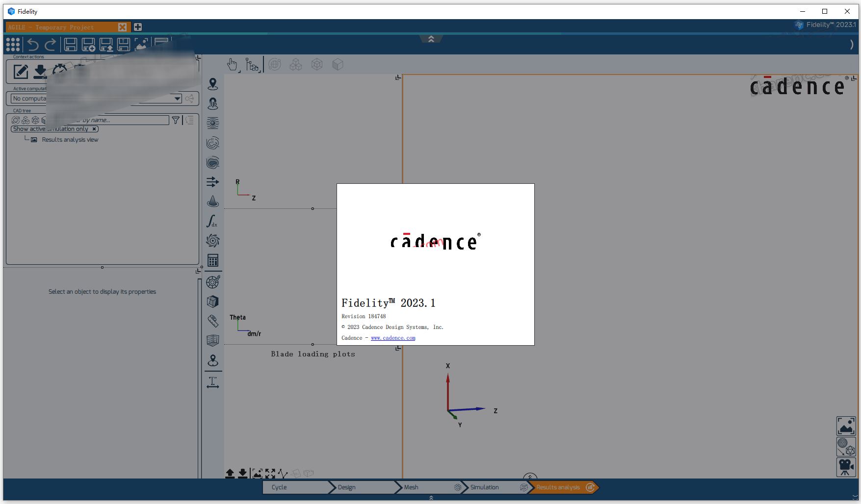Select Results analysis view tree item

point(70,140)
